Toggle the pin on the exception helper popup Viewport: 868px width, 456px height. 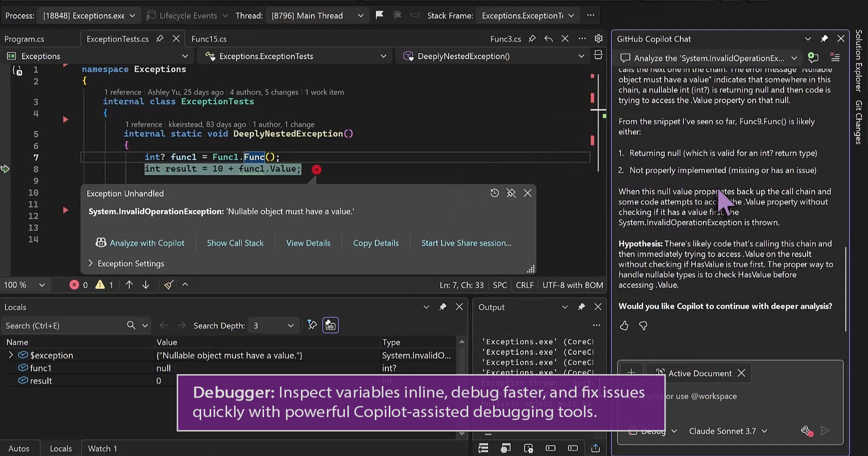tap(511, 193)
